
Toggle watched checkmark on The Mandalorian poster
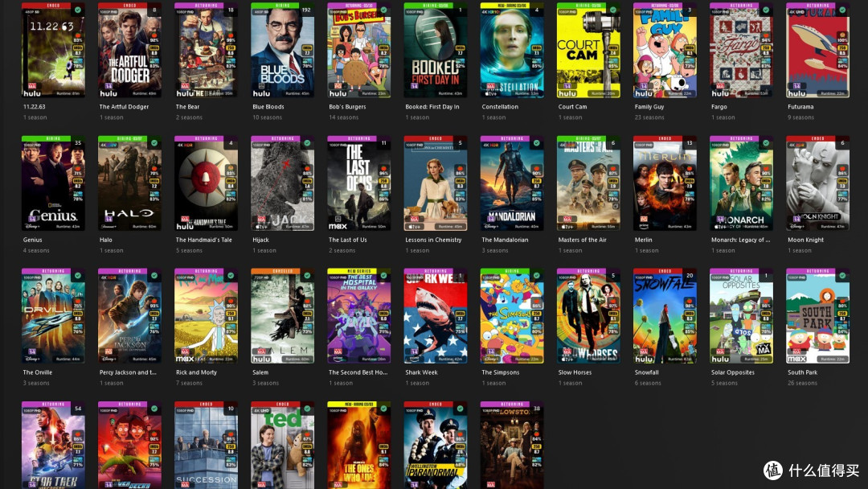pyautogui.click(x=536, y=143)
